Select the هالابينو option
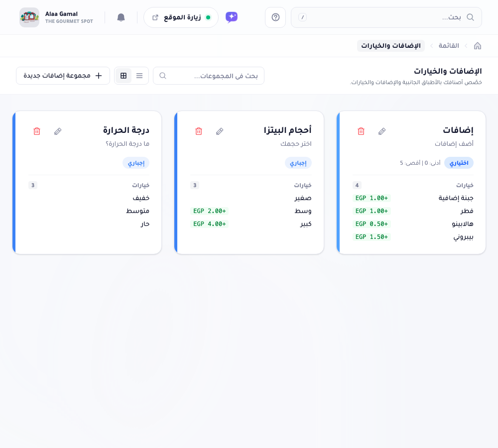The image size is (498, 448). coord(463,224)
